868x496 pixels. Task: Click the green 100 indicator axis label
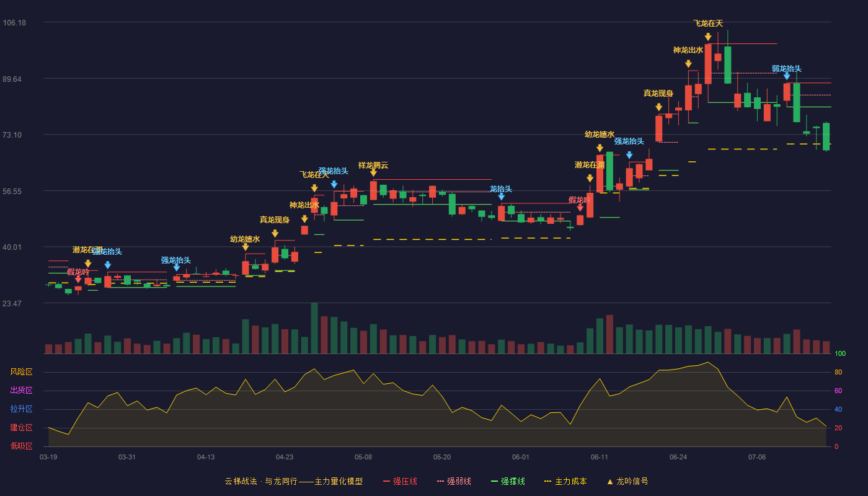pos(840,354)
